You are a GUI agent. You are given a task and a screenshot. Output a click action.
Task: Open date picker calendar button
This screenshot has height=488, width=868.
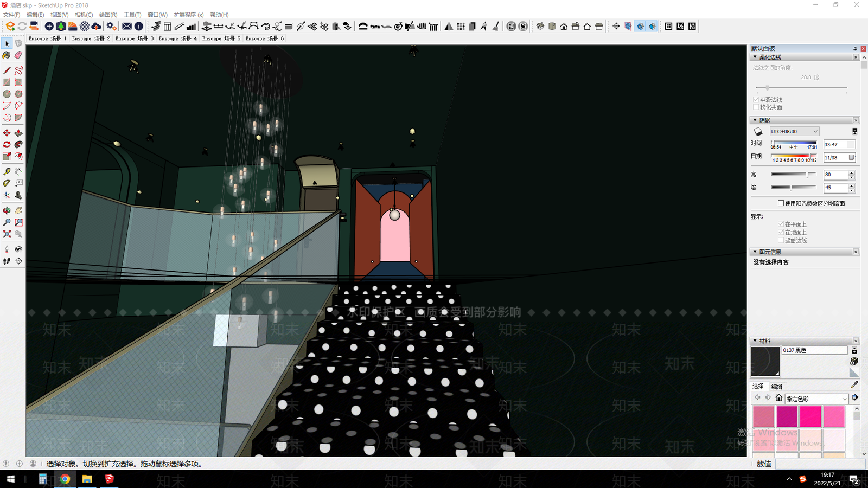tap(851, 158)
